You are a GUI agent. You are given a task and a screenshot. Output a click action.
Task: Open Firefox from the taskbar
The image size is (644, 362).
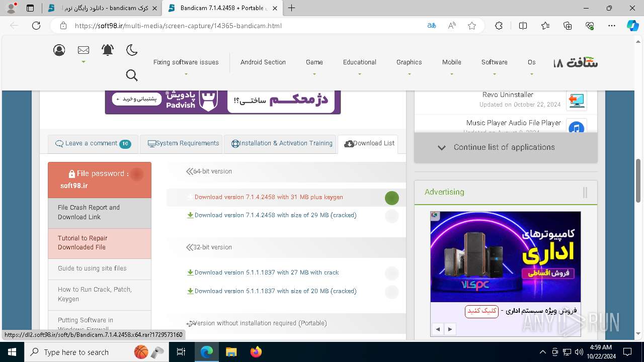point(256,352)
